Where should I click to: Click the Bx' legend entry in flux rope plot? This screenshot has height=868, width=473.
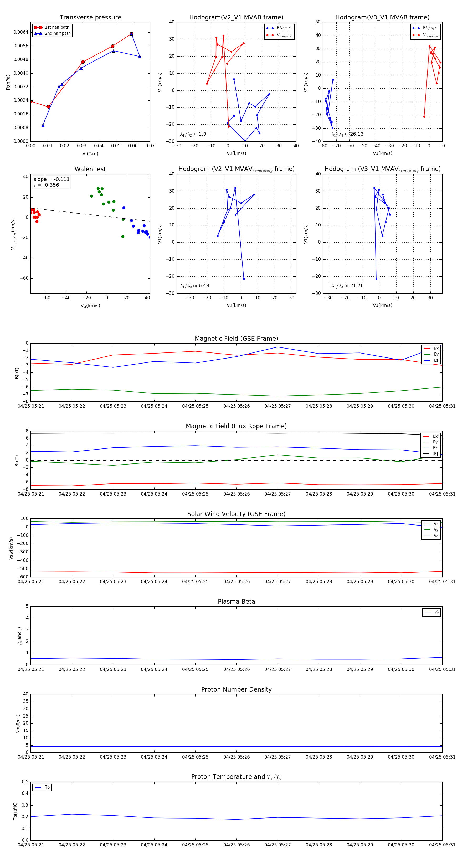pyautogui.click(x=431, y=436)
